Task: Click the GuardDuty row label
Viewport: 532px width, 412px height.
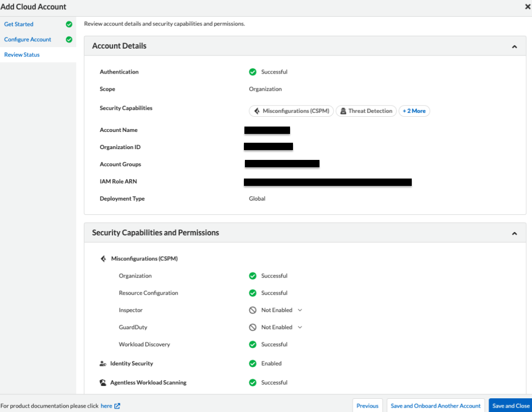Action: point(133,327)
